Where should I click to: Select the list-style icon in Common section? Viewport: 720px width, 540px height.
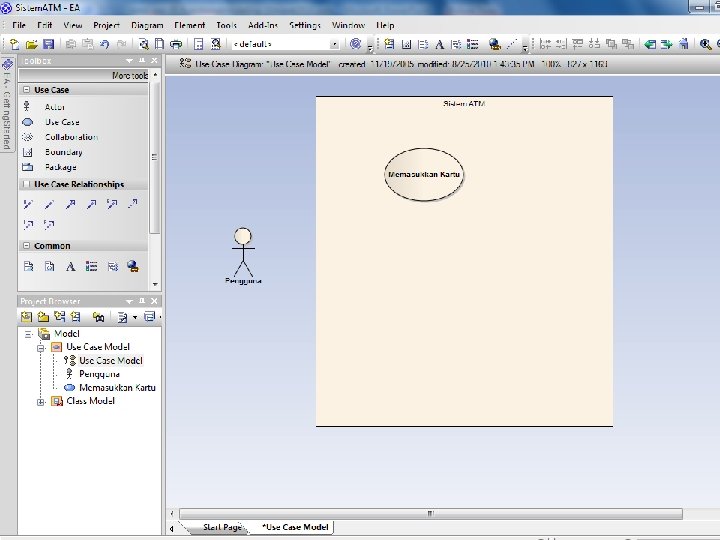pyautogui.click(x=91, y=266)
